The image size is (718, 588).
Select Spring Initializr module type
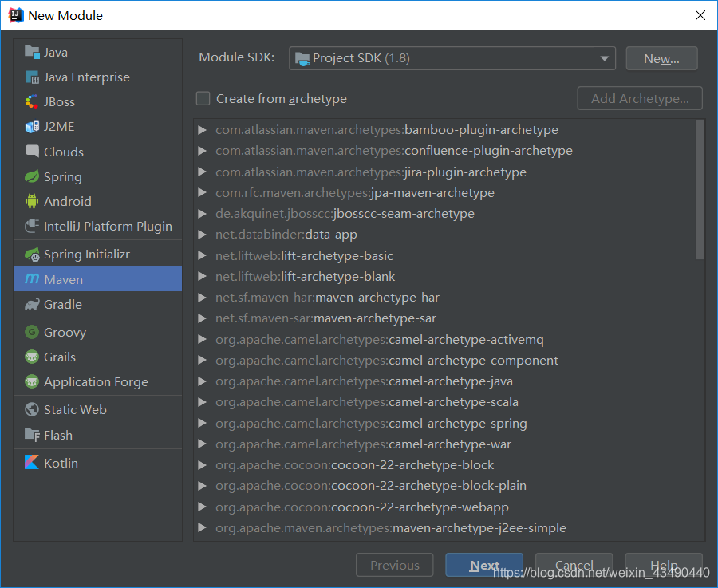point(97,255)
